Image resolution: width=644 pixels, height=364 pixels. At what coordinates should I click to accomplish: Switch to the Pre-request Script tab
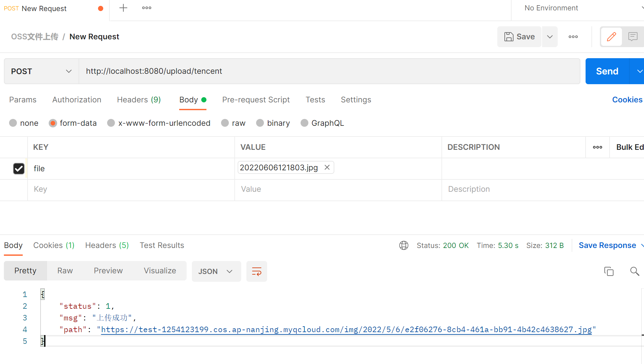[x=256, y=100]
